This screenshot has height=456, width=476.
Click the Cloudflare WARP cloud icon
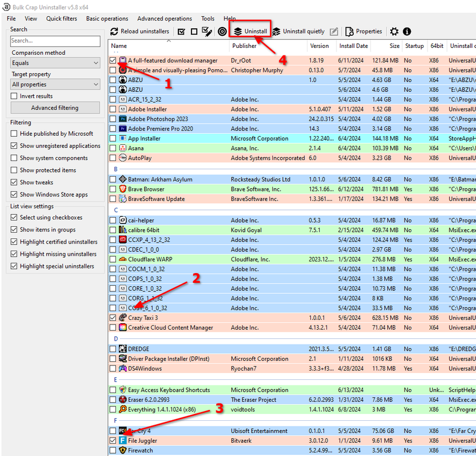click(x=123, y=259)
